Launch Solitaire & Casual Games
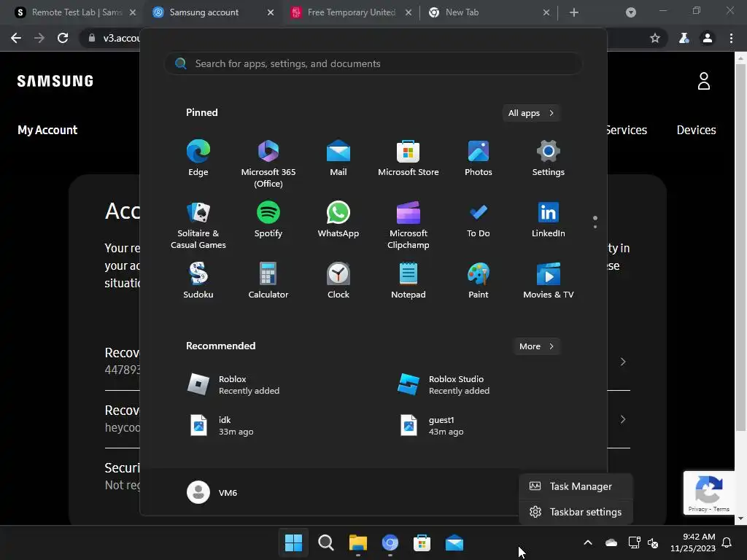747x560 pixels. pos(198,225)
